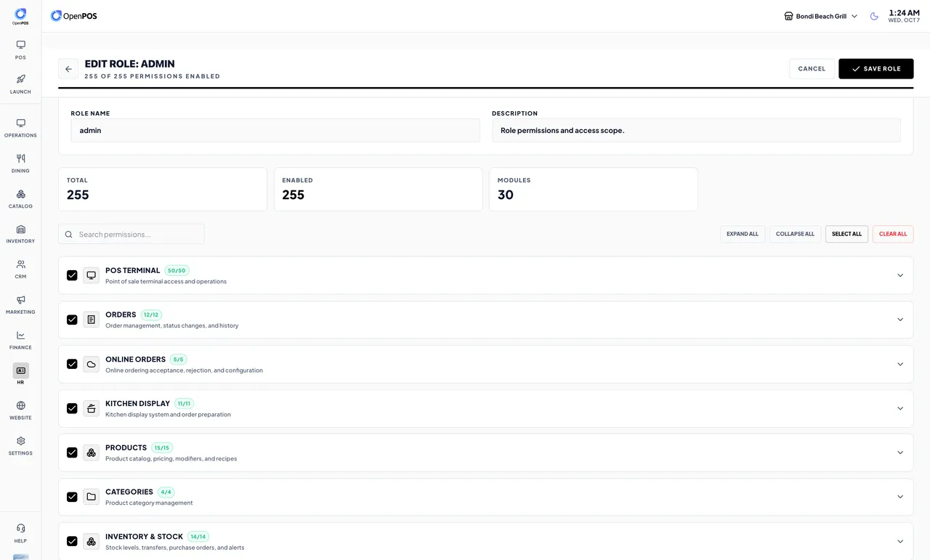The image size is (930, 560).
Task: Click the Save Role button
Action: [x=876, y=69]
